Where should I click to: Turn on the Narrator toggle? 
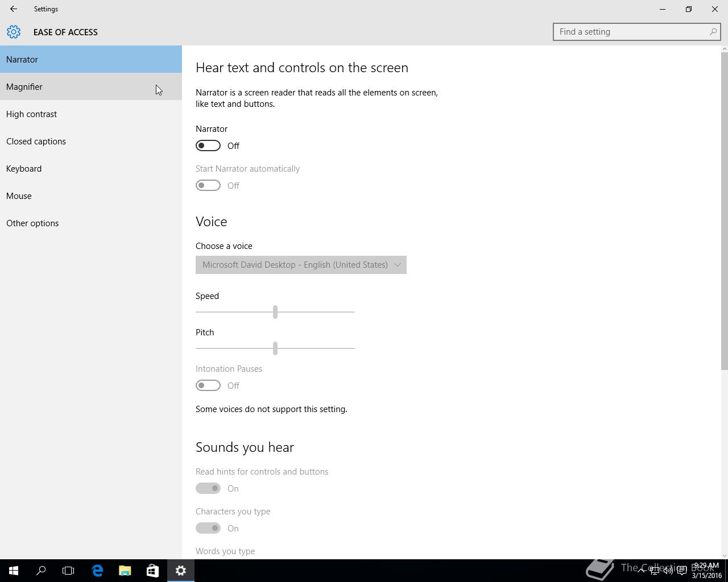208,145
